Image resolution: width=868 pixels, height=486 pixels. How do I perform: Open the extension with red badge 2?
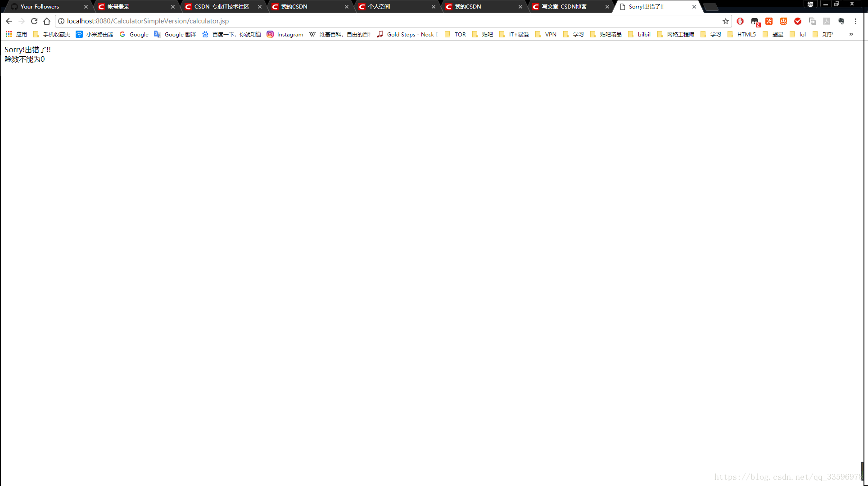[755, 22]
